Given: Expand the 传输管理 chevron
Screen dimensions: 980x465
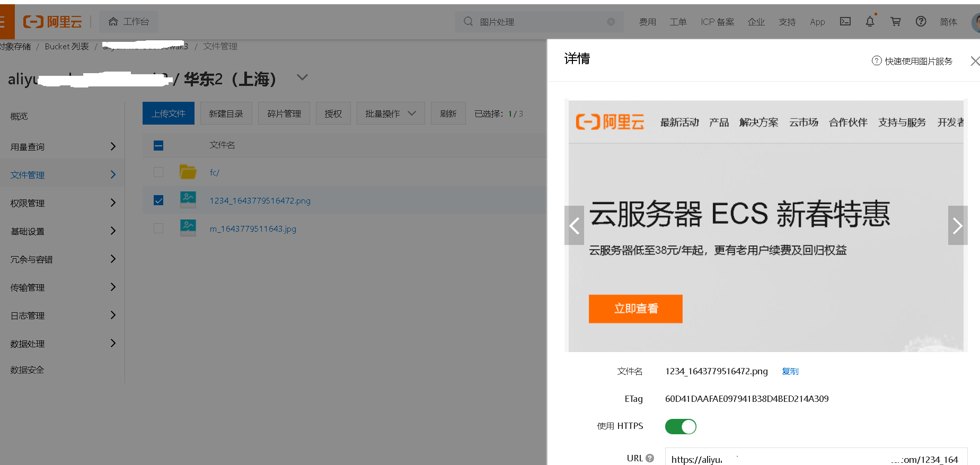Looking at the screenshot, I should (x=113, y=287).
